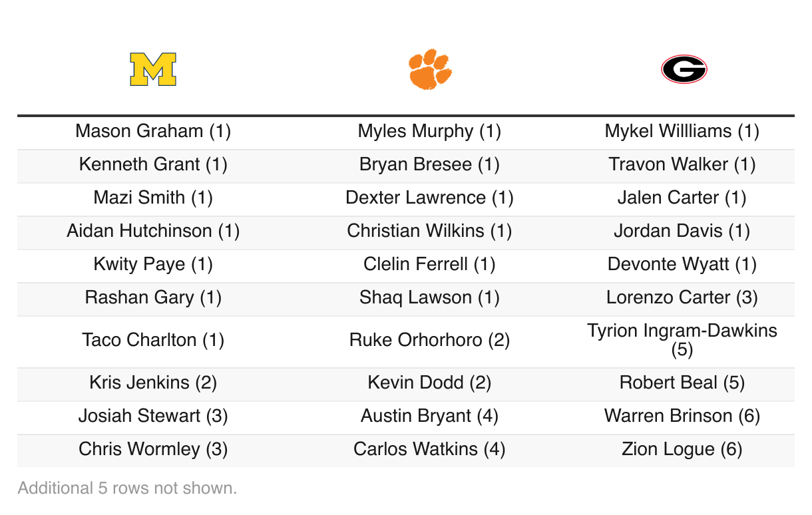
Task: Click the Jordan Davis (1) cell
Action: coord(682,231)
